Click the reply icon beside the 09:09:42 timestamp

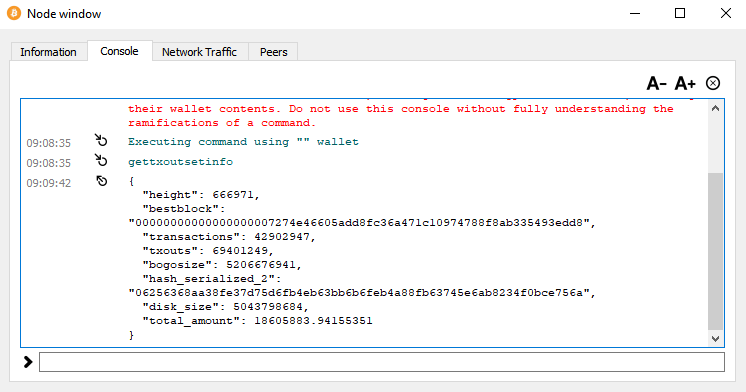(101, 181)
